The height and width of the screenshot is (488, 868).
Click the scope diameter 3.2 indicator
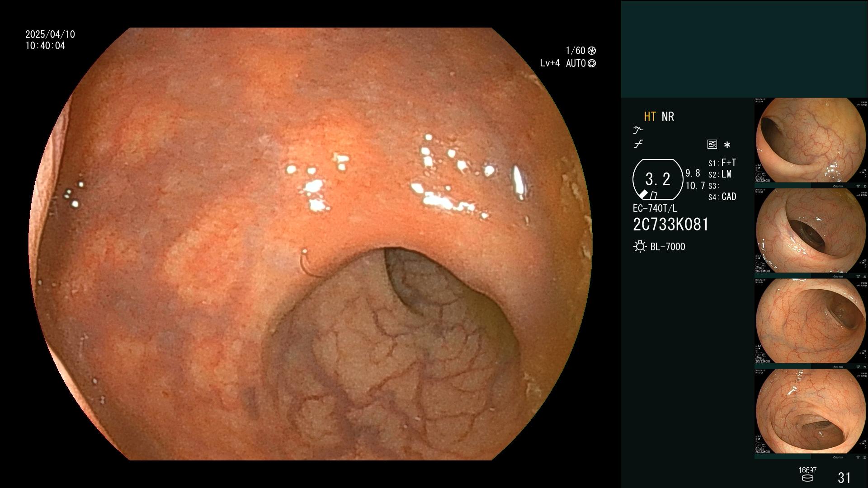[x=658, y=179]
